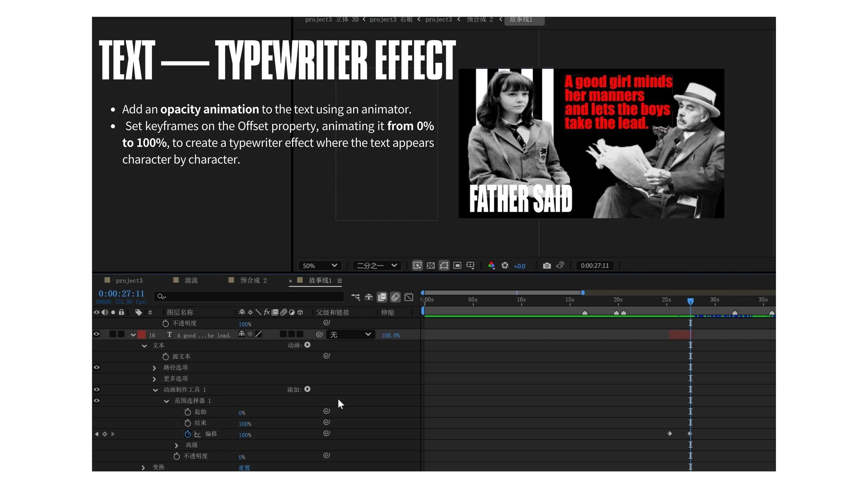Click the snapshot camera icon

[547, 266]
